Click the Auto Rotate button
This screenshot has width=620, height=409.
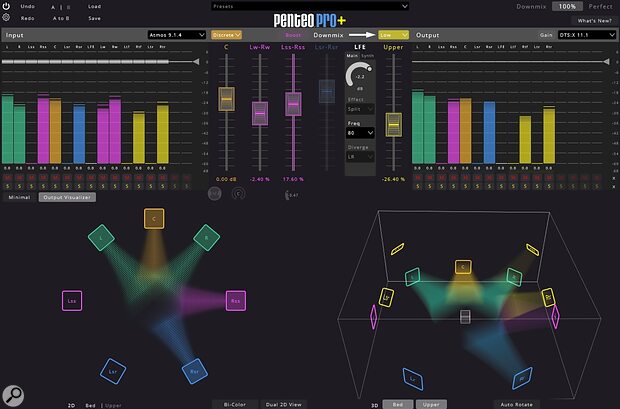click(516, 404)
